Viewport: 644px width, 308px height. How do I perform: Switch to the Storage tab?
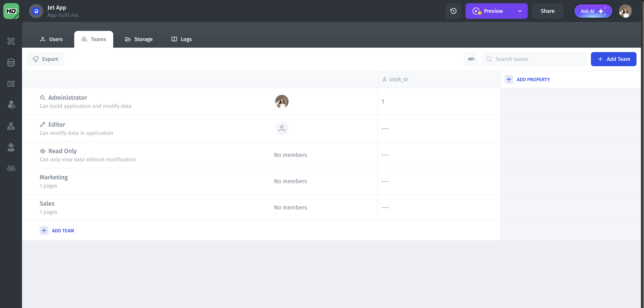(139, 39)
